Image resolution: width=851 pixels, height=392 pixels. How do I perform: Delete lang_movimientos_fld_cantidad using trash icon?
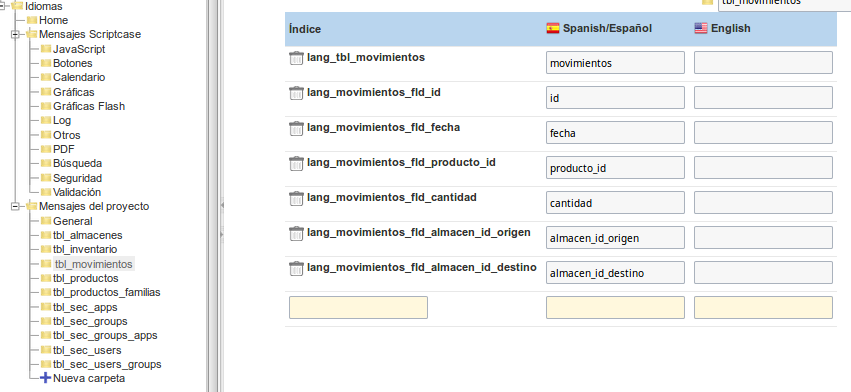coord(296,199)
